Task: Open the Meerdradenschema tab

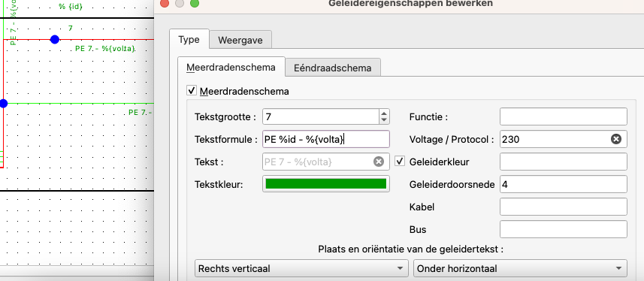Action: tap(231, 68)
